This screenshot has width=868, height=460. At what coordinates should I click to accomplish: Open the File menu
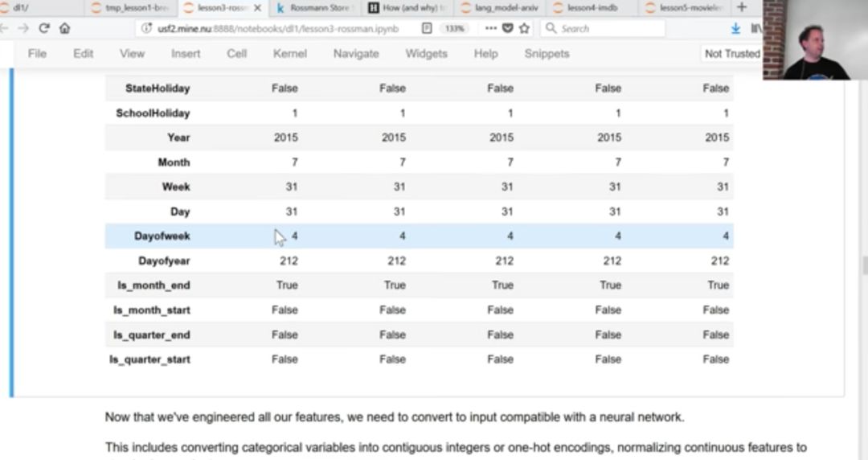(37, 54)
